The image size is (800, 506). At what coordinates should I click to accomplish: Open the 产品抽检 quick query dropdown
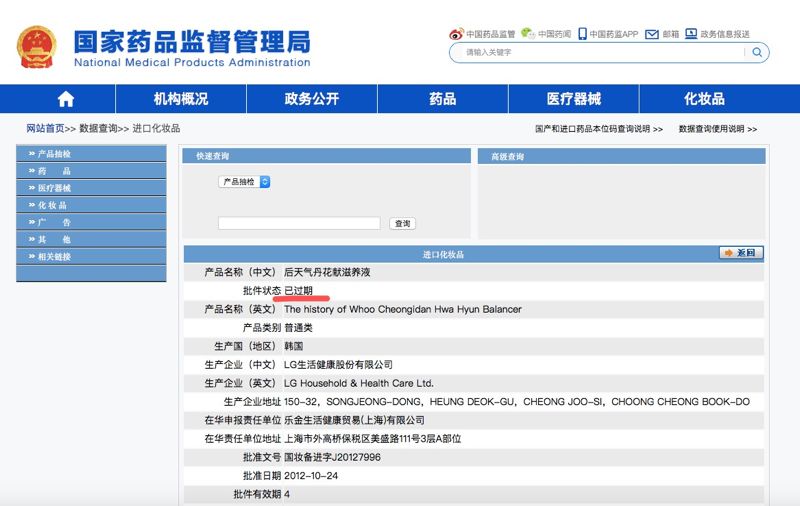tap(244, 182)
